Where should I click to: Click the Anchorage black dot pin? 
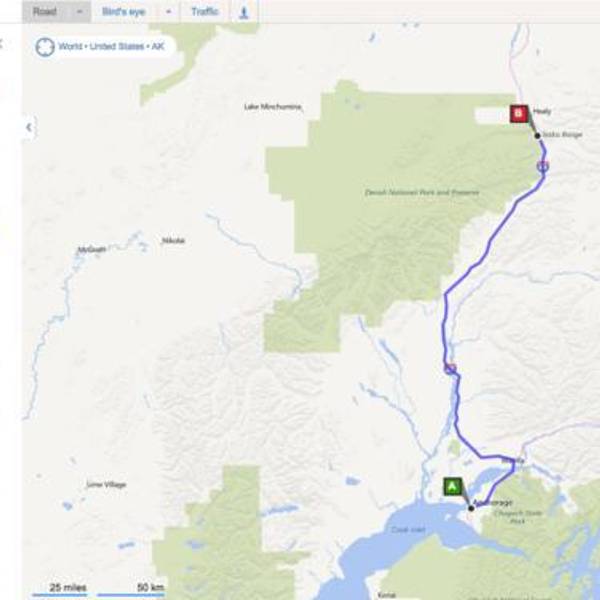pyautogui.click(x=471, y=508)
